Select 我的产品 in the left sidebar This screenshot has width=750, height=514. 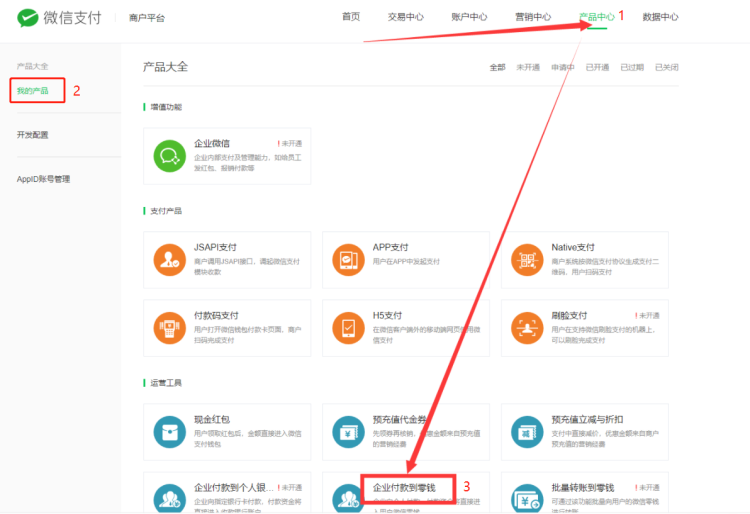pos(33,90)
